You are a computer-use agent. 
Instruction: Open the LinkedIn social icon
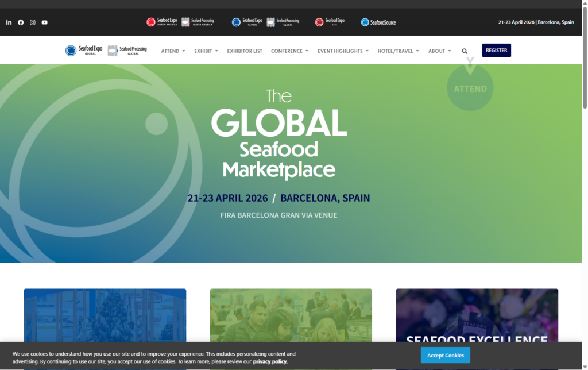pos(9,22)
